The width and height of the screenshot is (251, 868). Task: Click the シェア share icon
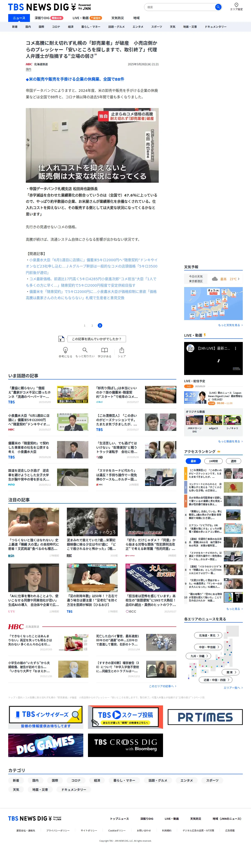click(122, 350)
